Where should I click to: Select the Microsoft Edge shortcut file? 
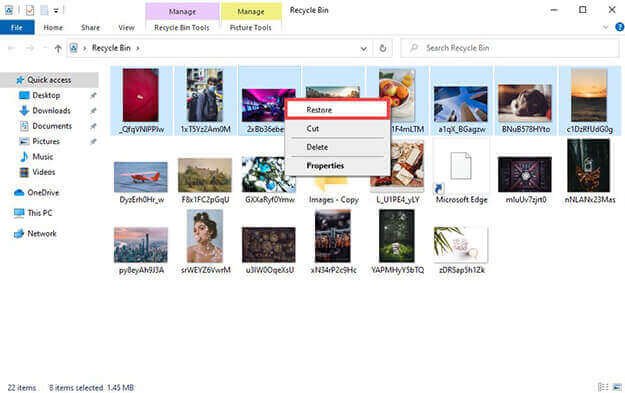[461, 174]
